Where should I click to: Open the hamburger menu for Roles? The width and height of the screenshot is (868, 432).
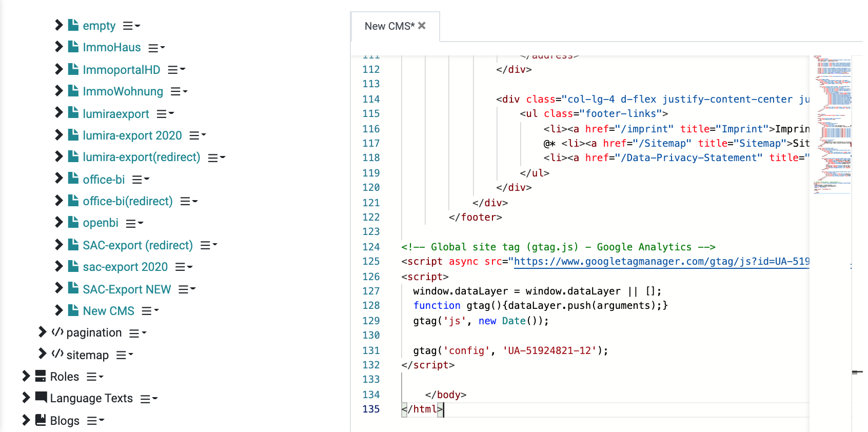click(x=95, y=377)
